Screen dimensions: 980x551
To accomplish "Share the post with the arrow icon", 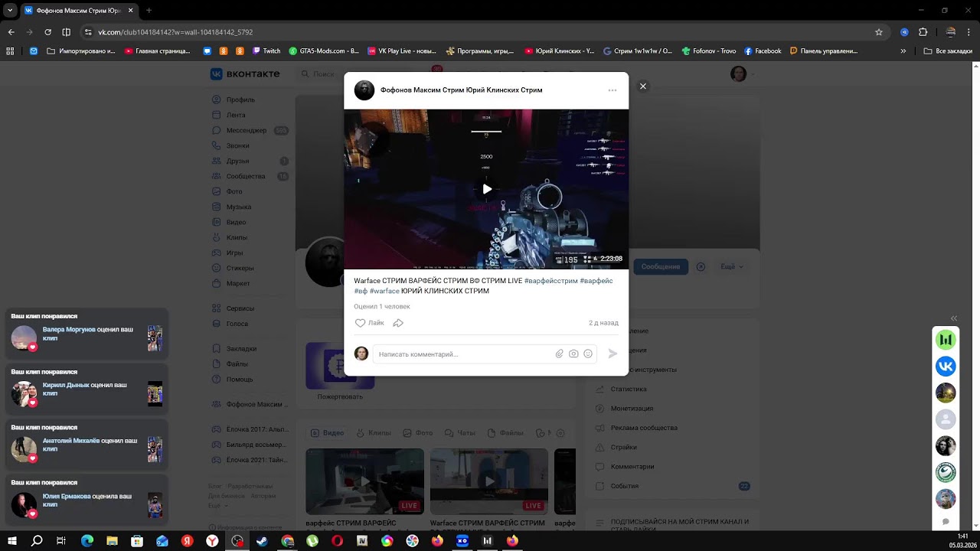I will point(398,323).
